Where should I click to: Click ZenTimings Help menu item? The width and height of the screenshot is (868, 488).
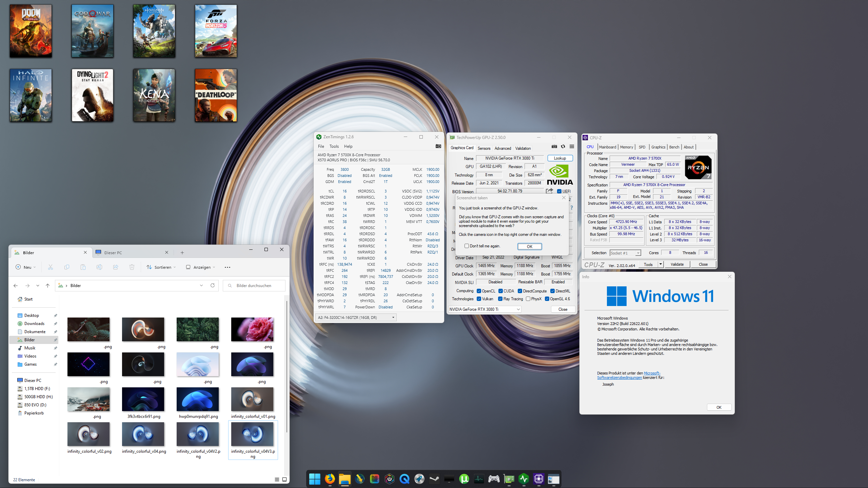tap(348, 146)
